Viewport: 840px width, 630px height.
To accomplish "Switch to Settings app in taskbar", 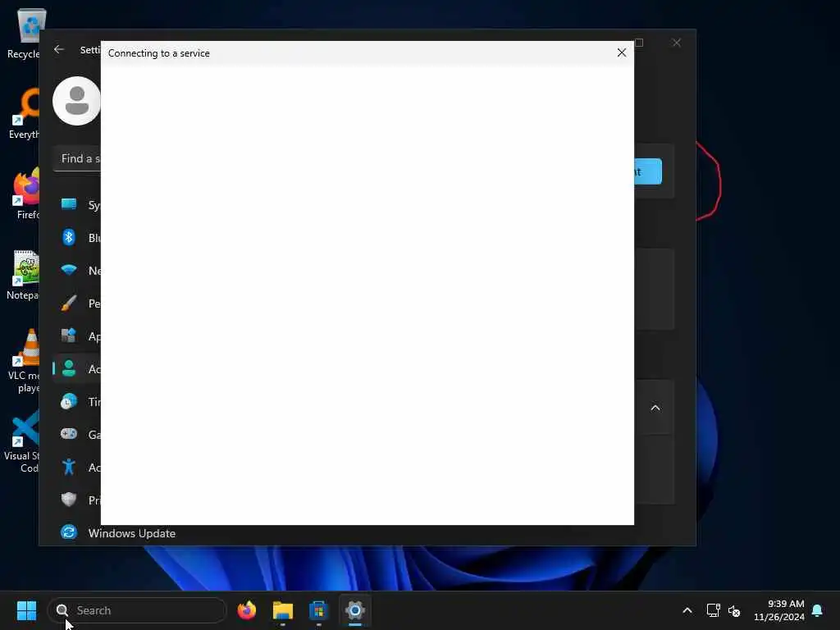I will coord(354,610).
